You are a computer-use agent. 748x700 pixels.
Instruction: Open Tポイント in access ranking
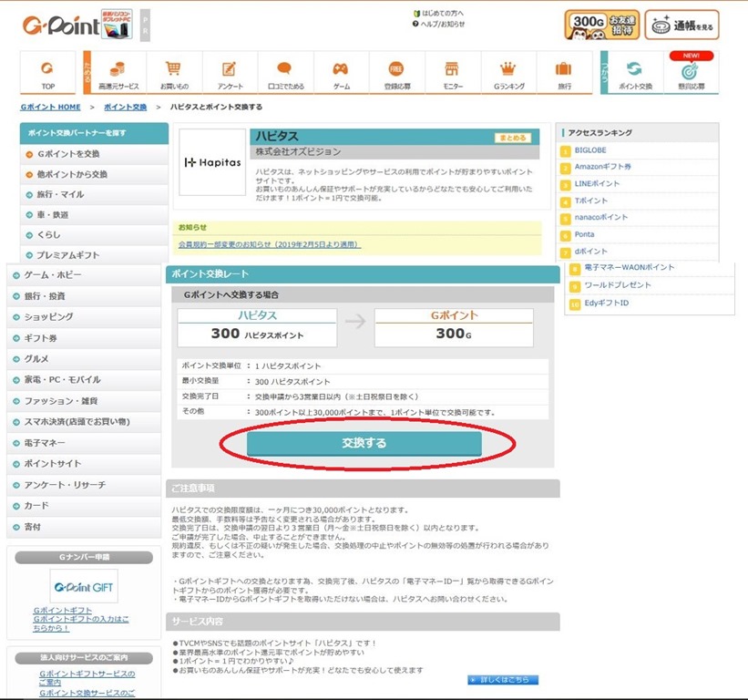click(x=591, y=201)
